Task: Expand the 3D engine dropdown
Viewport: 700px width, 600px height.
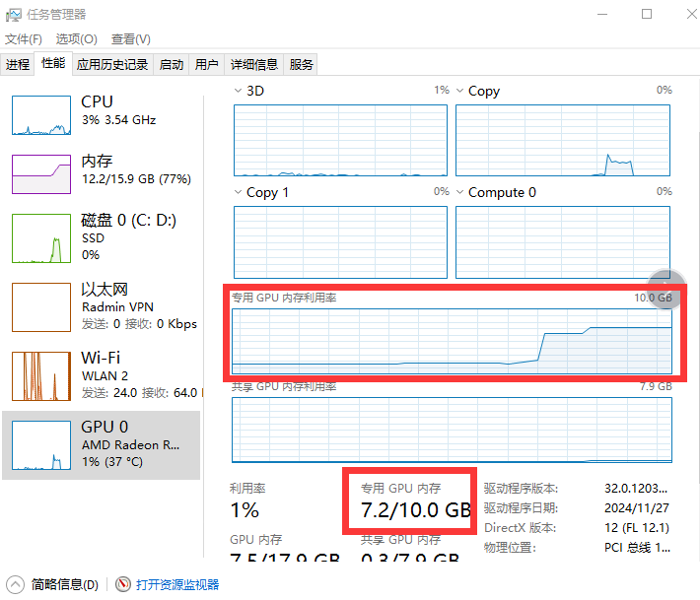Action: pyautogui.click(x=238, y=91)
